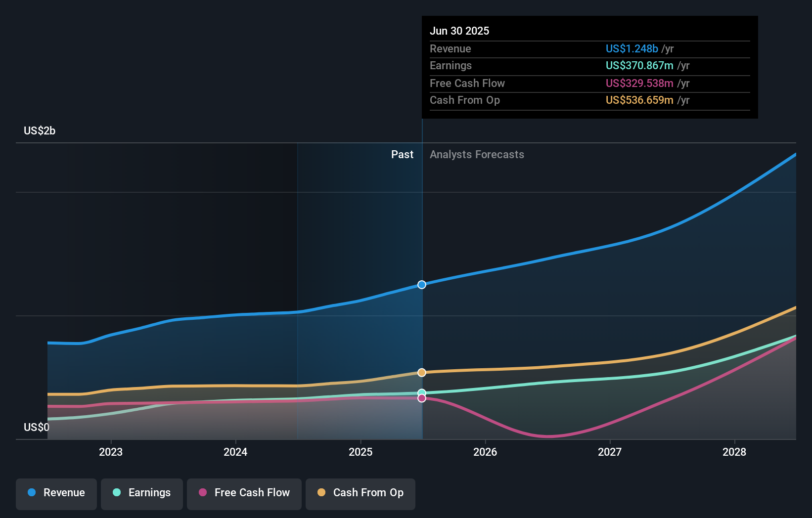Click the 2025 axis label
This screenshot has width=812, height=518.
(361, 452)
